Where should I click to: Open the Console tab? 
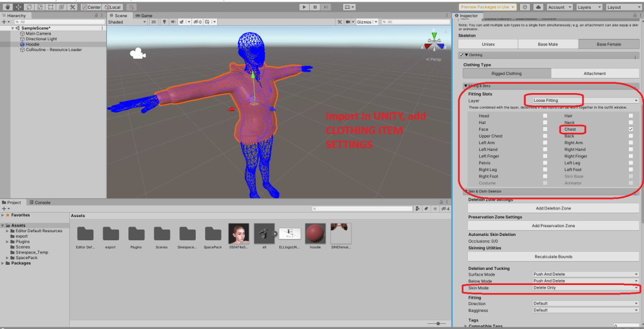[x=42, y=203]
